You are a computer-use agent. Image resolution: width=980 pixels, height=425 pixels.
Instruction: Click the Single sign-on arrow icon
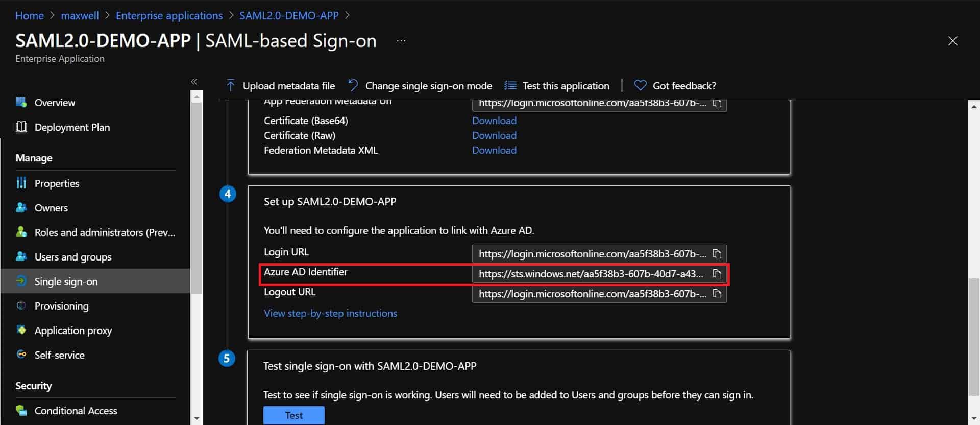(21, 281)
